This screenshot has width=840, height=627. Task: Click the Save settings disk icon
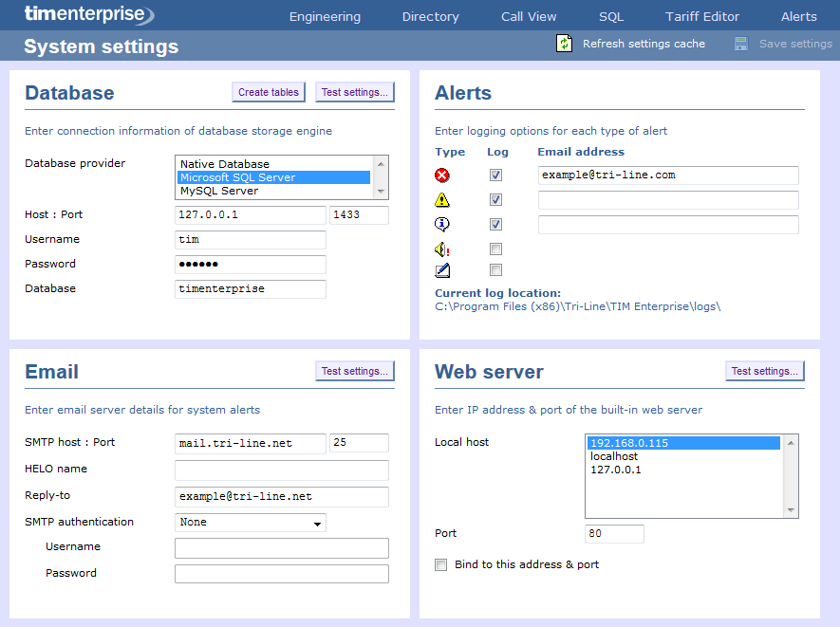[x=739, y=43]
